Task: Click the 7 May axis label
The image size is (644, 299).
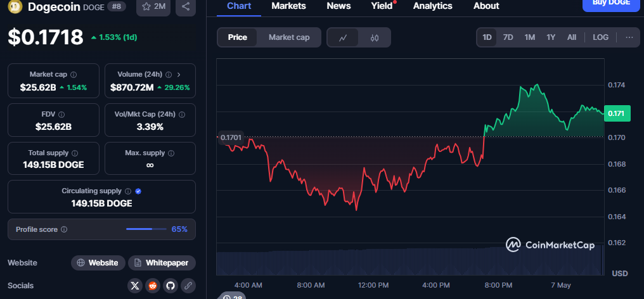Action: click(x=560, y=285)
